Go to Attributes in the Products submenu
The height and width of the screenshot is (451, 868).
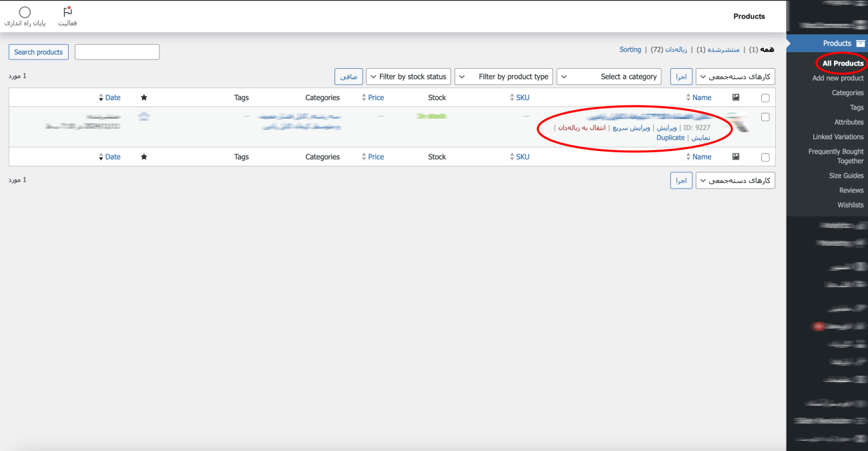[849, 122]
